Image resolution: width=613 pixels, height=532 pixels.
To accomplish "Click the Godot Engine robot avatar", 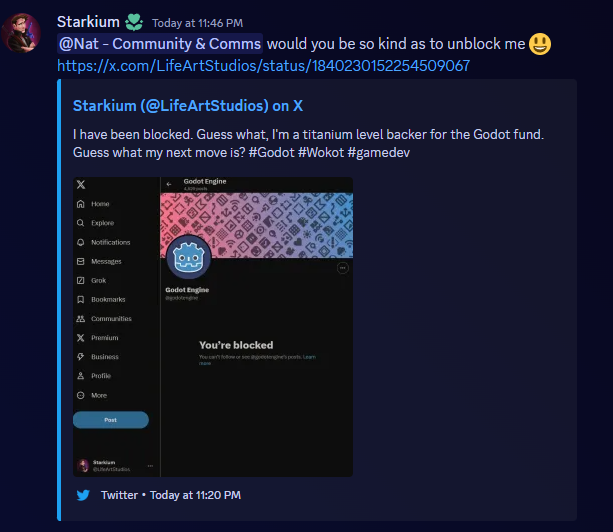I will pyautogui.click(x=189, y=258).
